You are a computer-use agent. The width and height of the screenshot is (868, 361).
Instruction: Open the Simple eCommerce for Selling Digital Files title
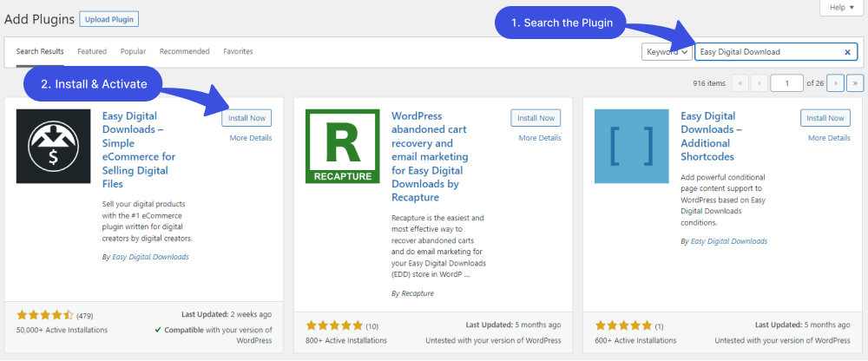141,150
